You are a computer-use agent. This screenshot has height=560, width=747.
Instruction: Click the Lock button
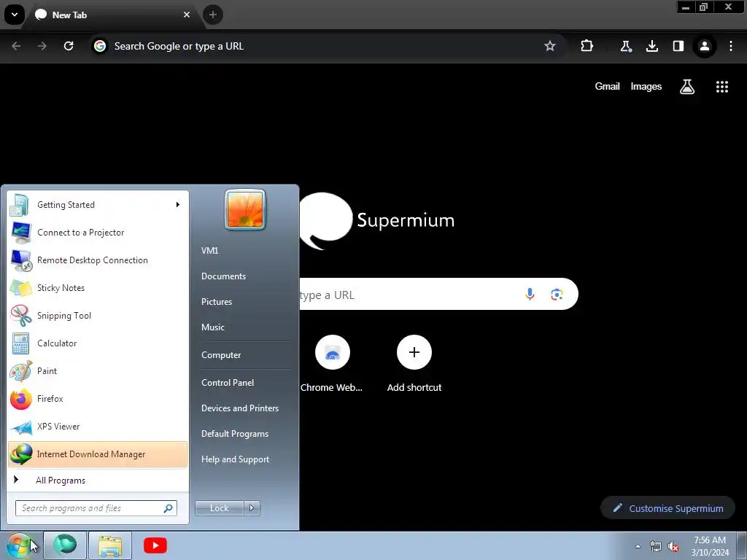pos(219,508)
